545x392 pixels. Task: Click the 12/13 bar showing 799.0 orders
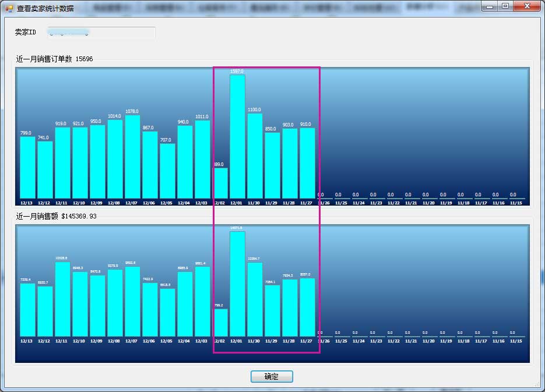[x=27, y=167]
